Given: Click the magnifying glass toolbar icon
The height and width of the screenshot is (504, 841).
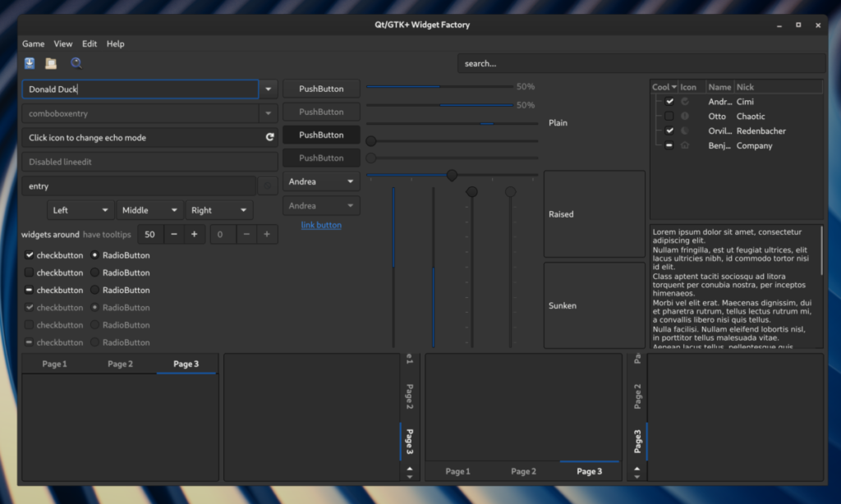Looking at the screenshot, I should (76, 63).
